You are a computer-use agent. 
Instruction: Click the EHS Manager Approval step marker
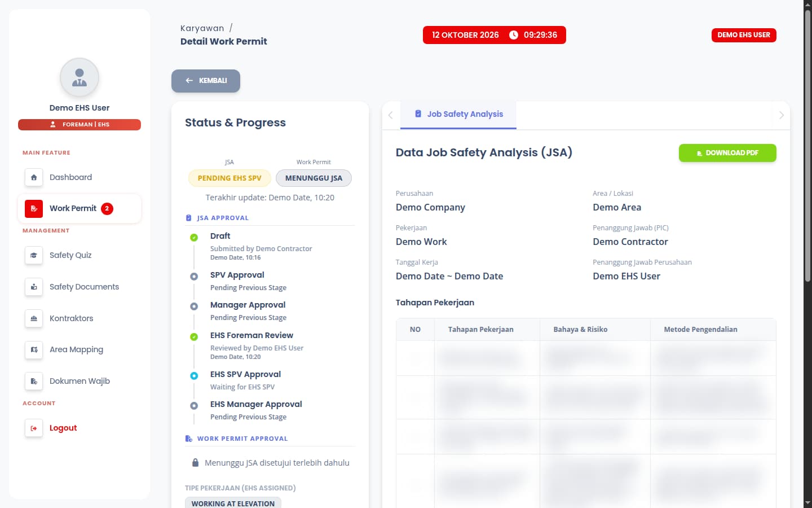point(194,406)
